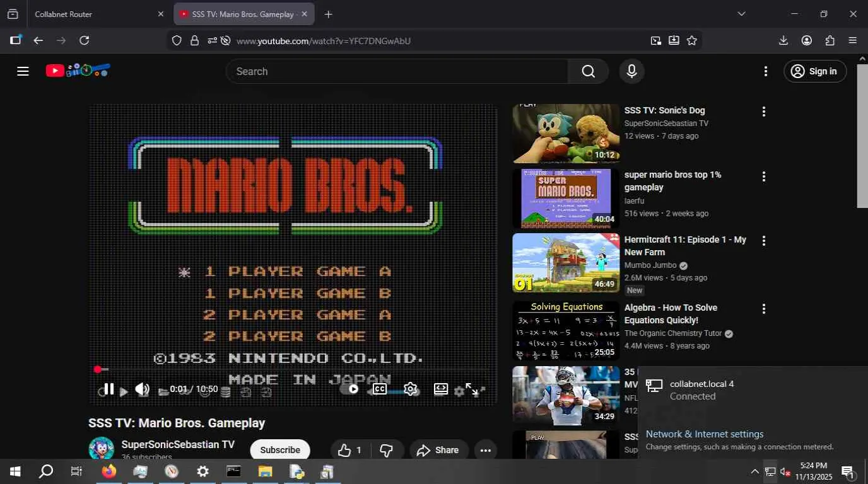Viewport: 868px width, 484px height.
Task: Like the Mario Bros. Gameplay video
Action: pos(349,450)
